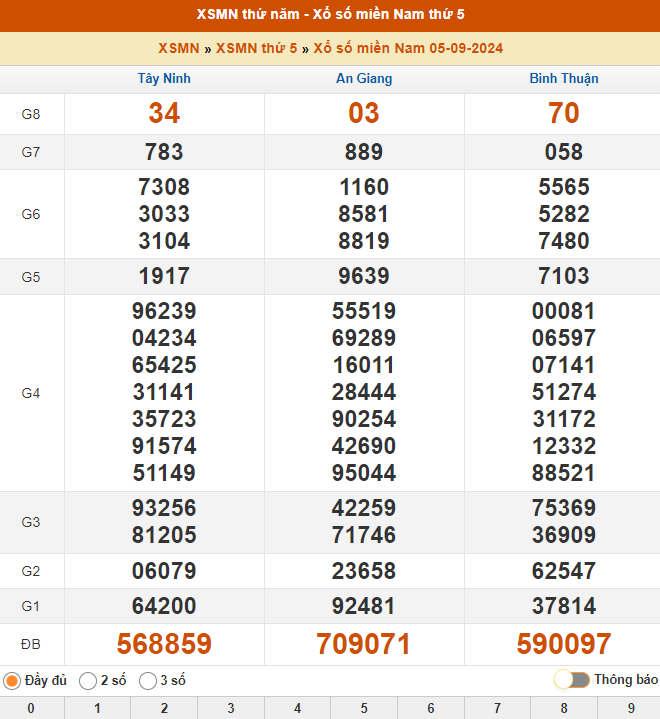The width and height of the screenshot is (660, 719).
Task: Toggle the 'Thông báo' notification switch
Action: (x=572, y=680)
